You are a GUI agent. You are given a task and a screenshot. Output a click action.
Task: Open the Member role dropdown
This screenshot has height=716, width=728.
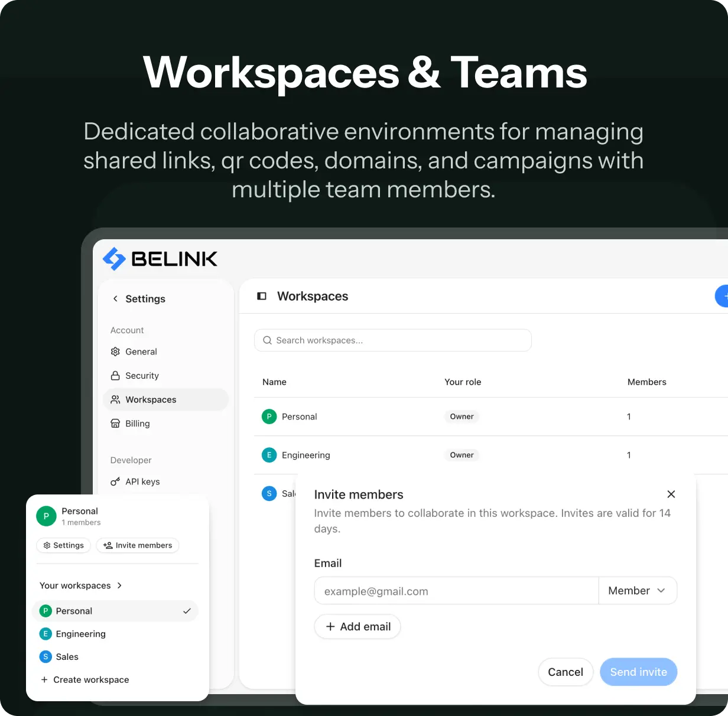pyautogui.click(x=638, y=591)
